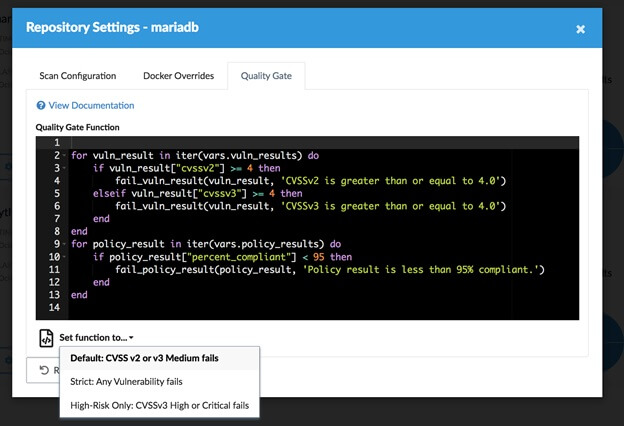Collapse the if block fold at line 10
Viewport: 624px width, 426px height.
click(x=64, y=257)
